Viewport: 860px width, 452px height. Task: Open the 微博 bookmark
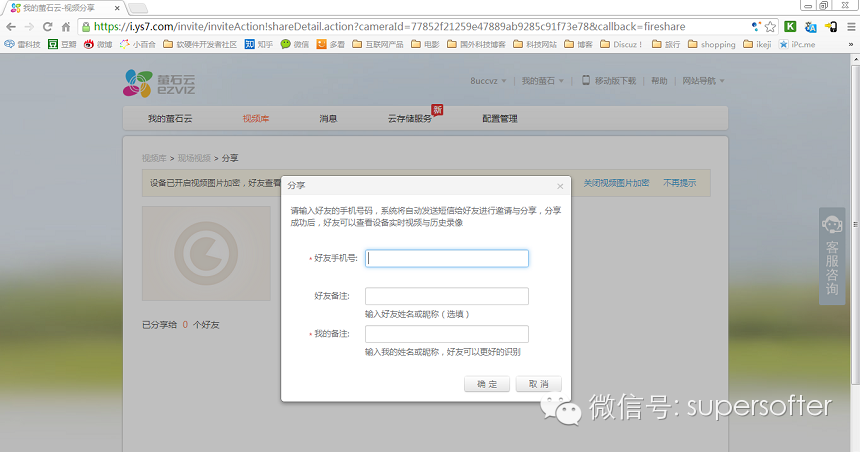98,44
